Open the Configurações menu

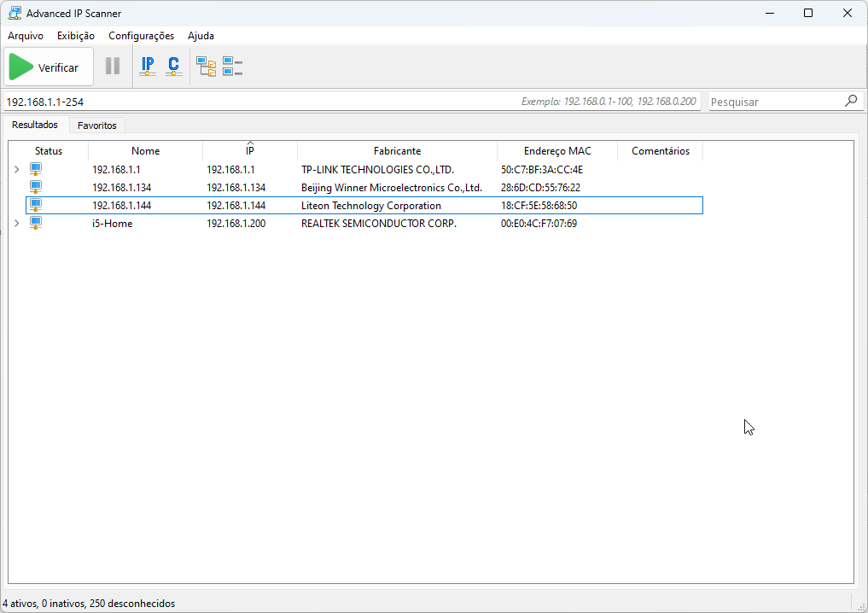(x=141, y=36)
